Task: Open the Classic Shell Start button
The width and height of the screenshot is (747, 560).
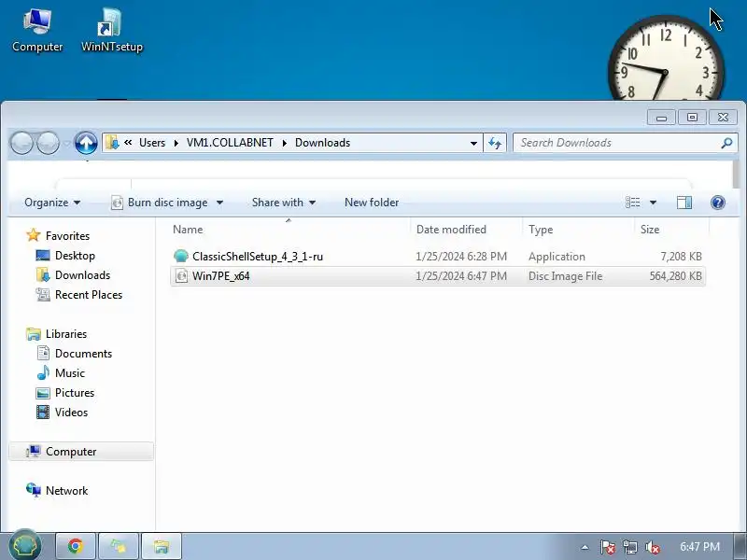Action: 25,545
